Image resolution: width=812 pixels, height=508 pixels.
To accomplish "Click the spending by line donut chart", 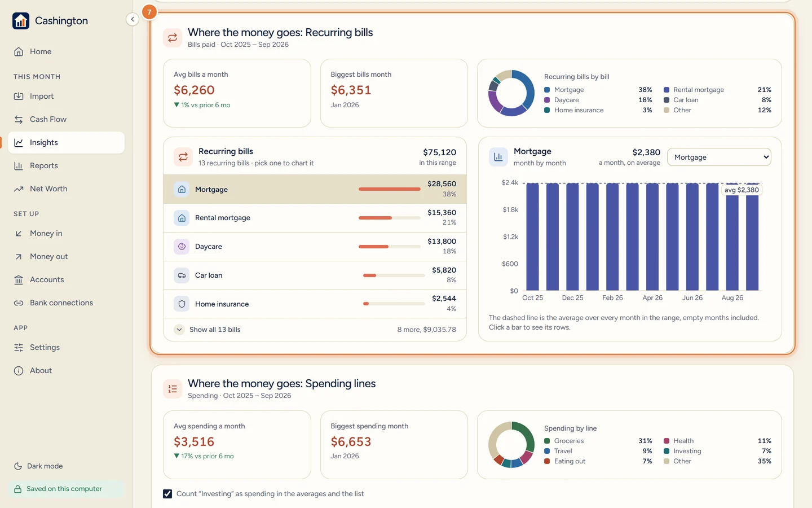I will pyautogui.click(x=511, y=445).
